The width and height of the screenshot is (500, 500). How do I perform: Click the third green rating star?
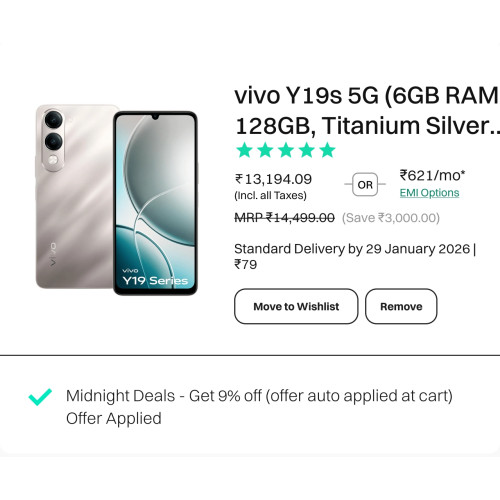[x=286, y=150]
